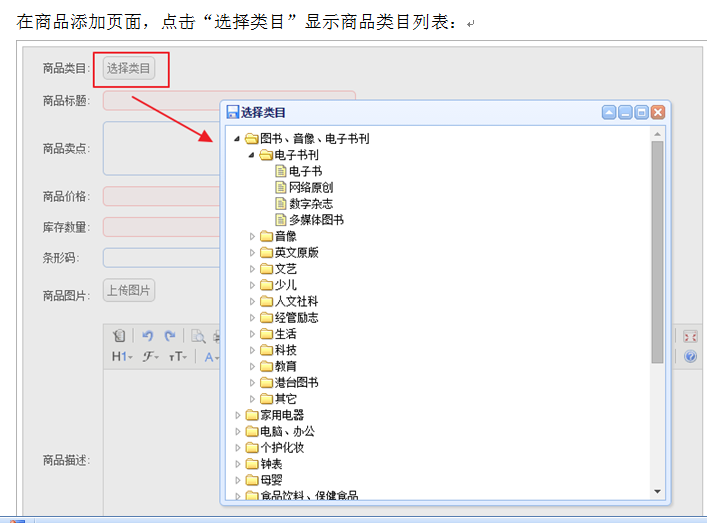Click the preview magnifier icon in the editor toolbar
This screenshot has width=707, height=523.
pyautogui.click(x=198, y=336)
